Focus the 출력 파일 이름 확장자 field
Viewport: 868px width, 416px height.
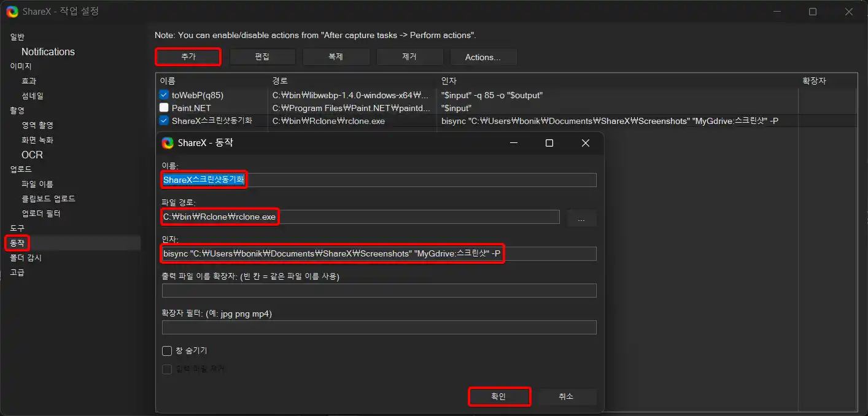click(x=379, y=290)
